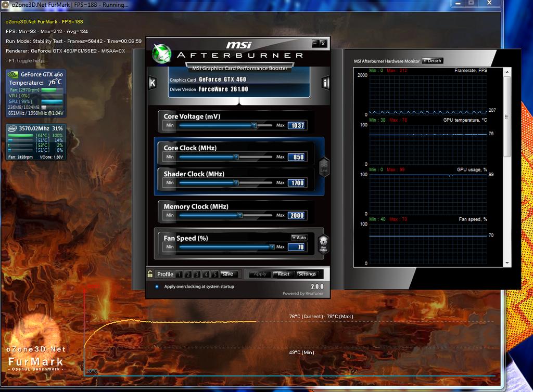Close the MSI Afterburner window
Viewport: 533px width, 392px height.
pyautogui.click(x=323, y=44)
